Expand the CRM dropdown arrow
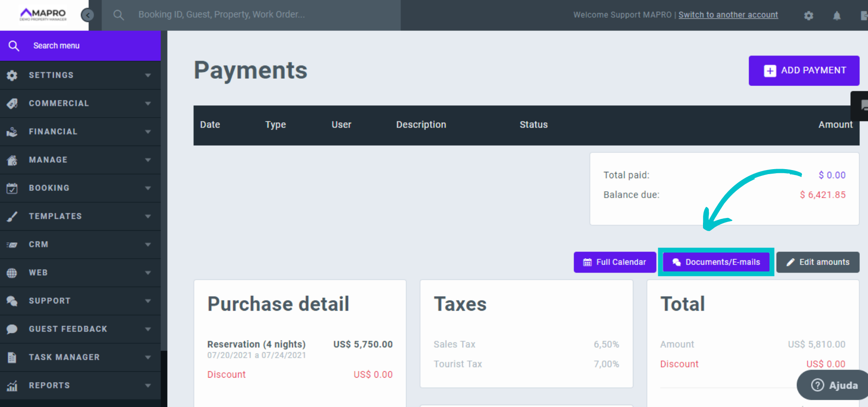The image size is (868, 407). (148, 245)
